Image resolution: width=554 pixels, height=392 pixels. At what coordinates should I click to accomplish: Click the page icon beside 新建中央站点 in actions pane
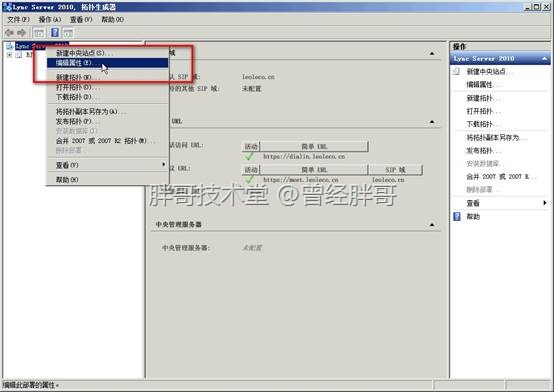[456, 71]
